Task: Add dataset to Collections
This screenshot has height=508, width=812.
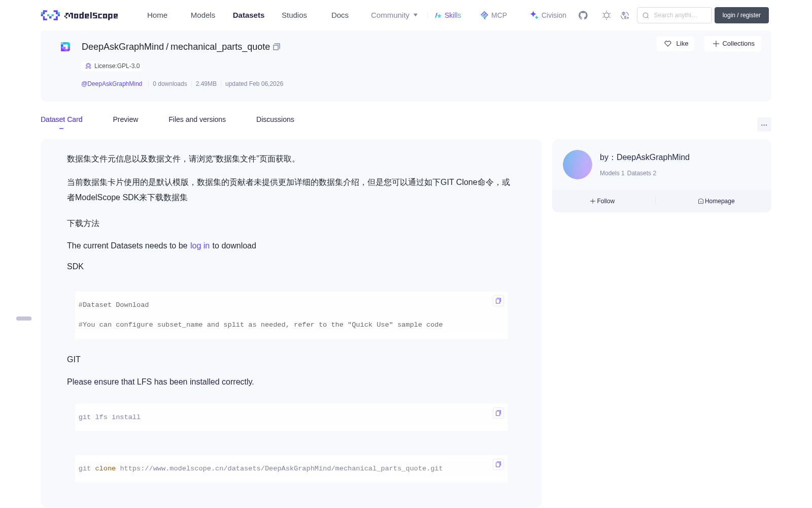Action: pos(733,44)
